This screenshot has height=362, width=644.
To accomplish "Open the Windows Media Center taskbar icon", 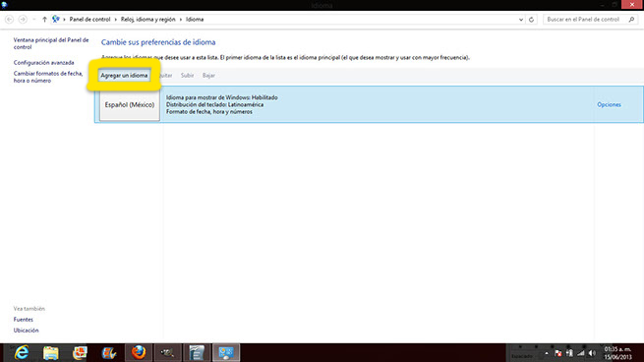I will tap(109, 353).
